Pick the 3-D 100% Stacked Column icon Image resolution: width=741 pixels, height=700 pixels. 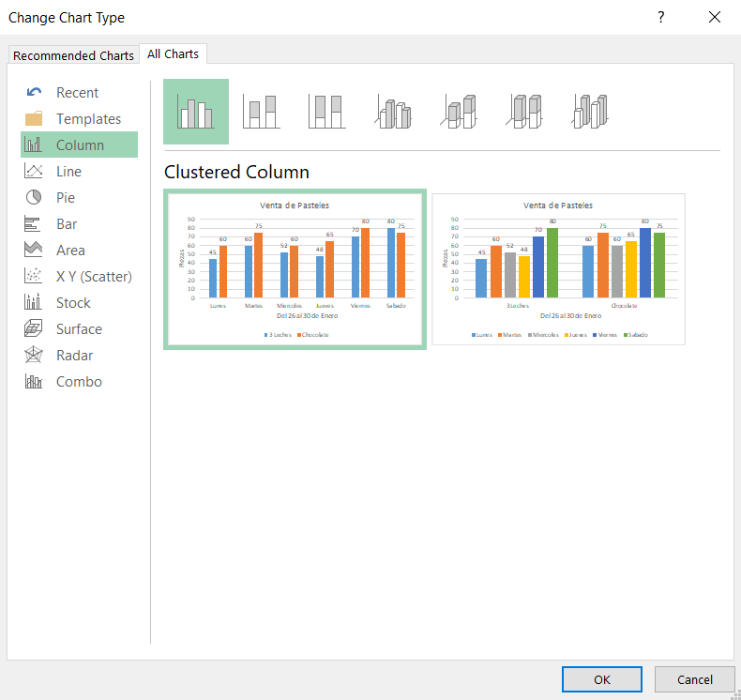pyautogui.click(x=524, y=112)
